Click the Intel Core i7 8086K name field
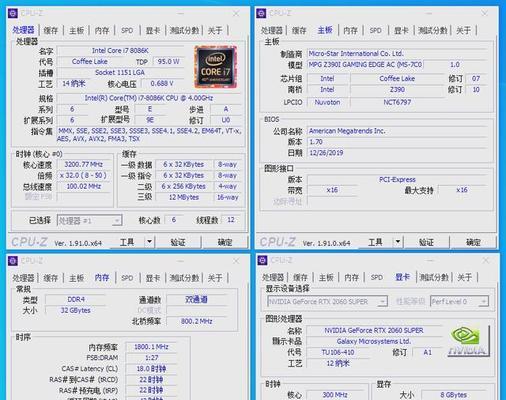This screenshot has height=400, width=506. (x=120, y=51)
